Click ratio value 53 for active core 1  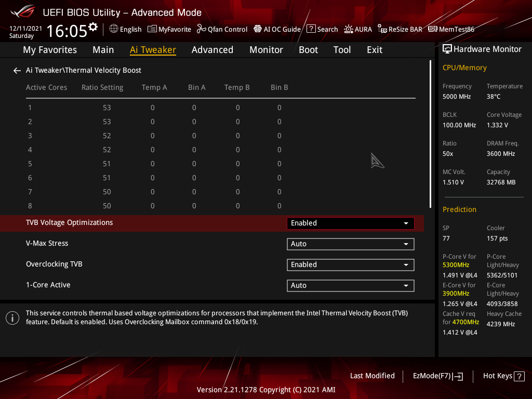tap(107, 108)
